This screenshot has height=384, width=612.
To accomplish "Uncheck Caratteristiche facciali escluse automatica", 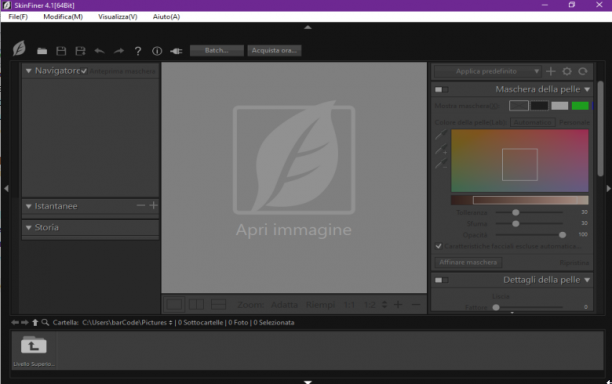I will tap(439, 246).
